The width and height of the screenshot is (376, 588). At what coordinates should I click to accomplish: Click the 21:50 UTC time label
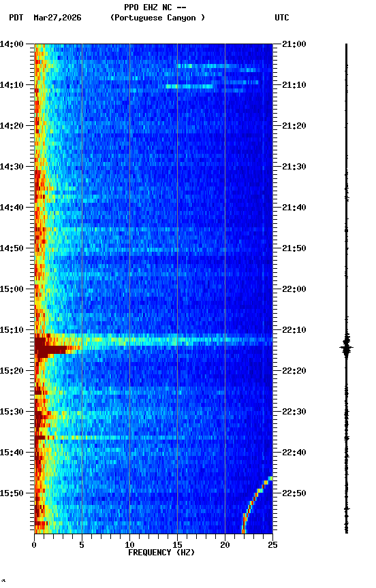[x=294, y=248]
